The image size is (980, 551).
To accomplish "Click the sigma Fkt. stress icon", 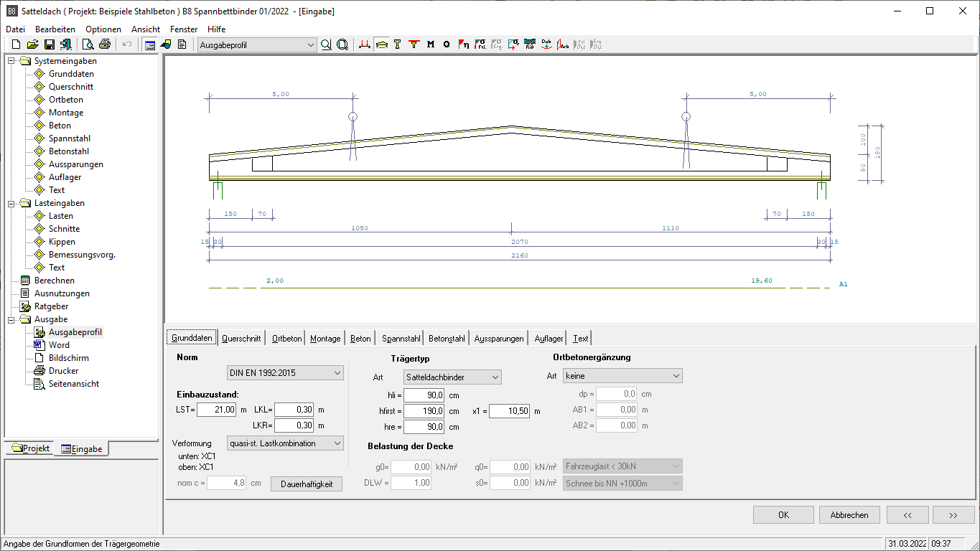I will [x=480, y=44].
